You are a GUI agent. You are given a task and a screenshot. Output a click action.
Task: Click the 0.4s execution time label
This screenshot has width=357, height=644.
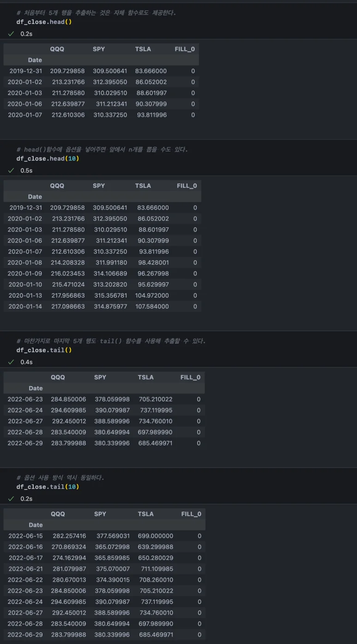pyautogui.click(x=26, y=362)
